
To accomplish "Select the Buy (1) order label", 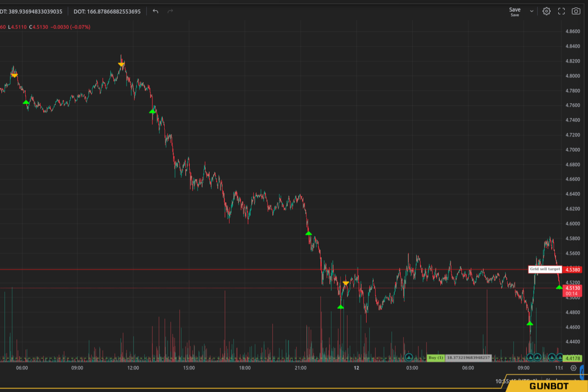I will 435,358.
